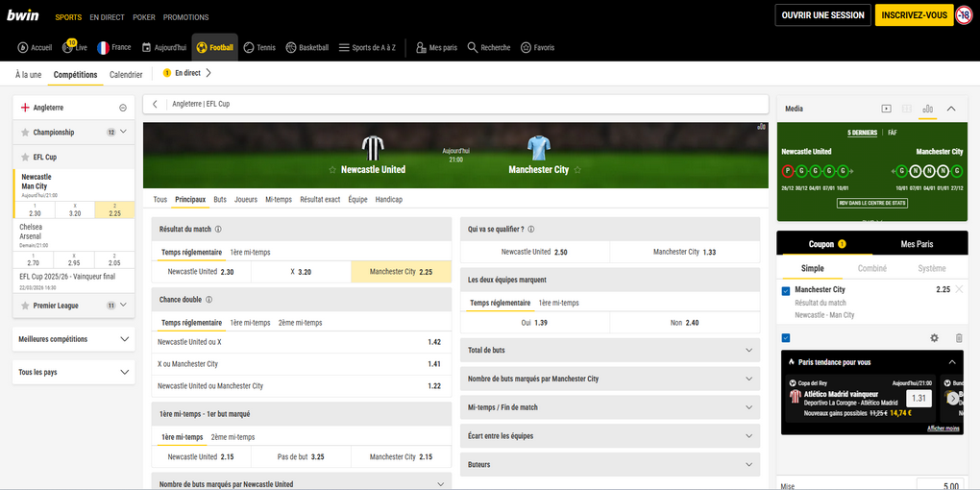Image resolution: width=980 pixels, height=490 pixels.
Task: Show the video stream icon in Media
Action: (x=886, y=109)
